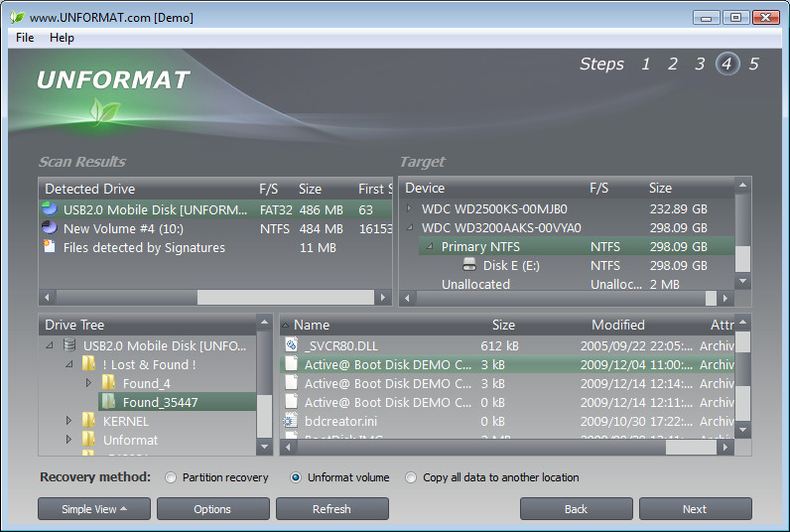Select the New Volume #4 (10:) row
Viewport: 790px width, 532px height.
[216, 228]
